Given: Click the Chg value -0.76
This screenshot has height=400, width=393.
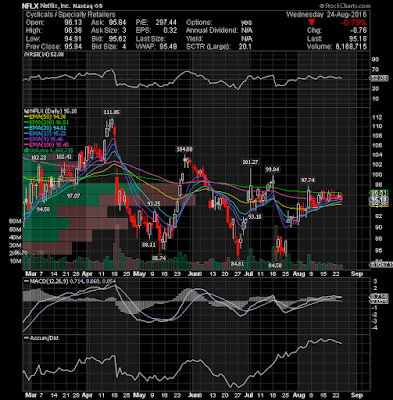Looking at the screenshot, I should [x=359, y=31].
